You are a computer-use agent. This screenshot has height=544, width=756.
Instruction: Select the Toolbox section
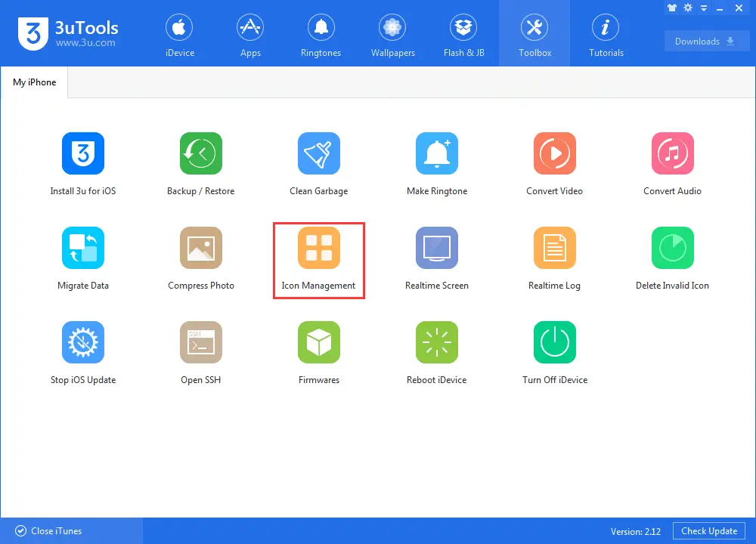pyautogui.click(x=534, y=35)
